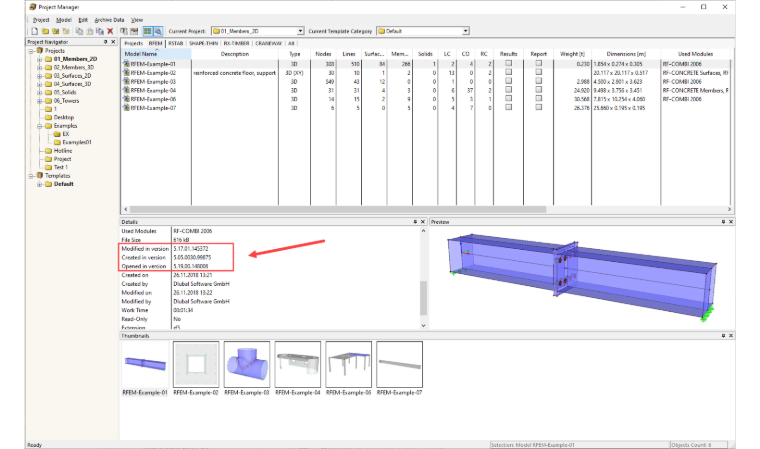
Task: Toggle Report checkbox for RFEM-Example-03
Action: (x=538, y=81)
